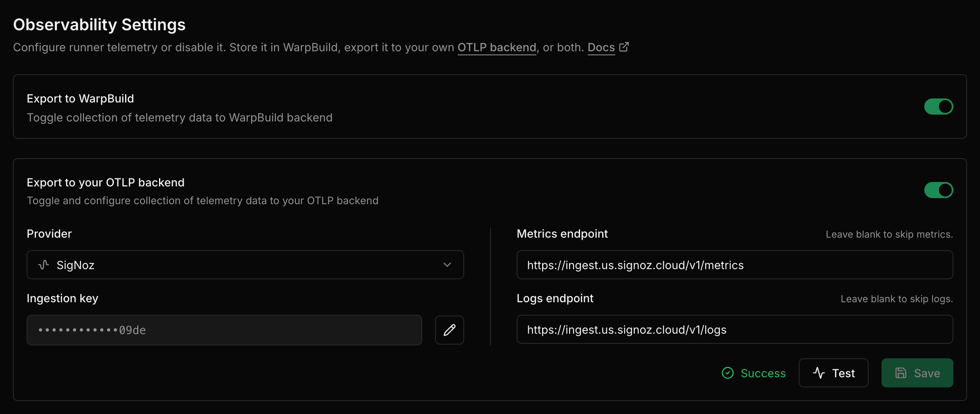Click the Observability Settings heading
This screenshot has width=980, height=414.
click(99, 25)
